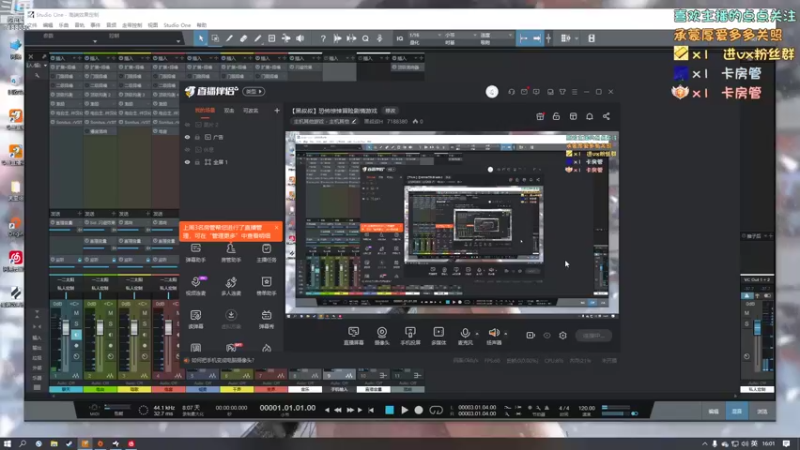Toggle the lock on the 广告 source row

pyautogui.click(x=197, y=137)
